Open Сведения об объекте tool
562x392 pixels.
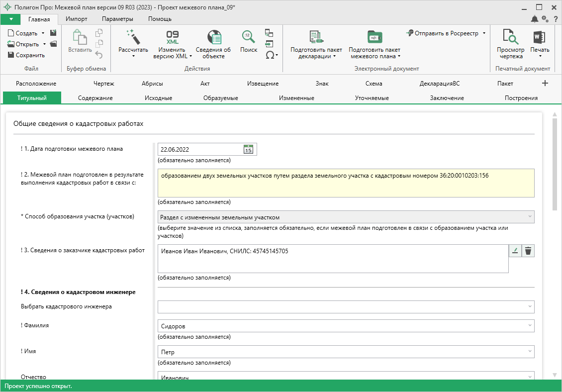[213, 37]
